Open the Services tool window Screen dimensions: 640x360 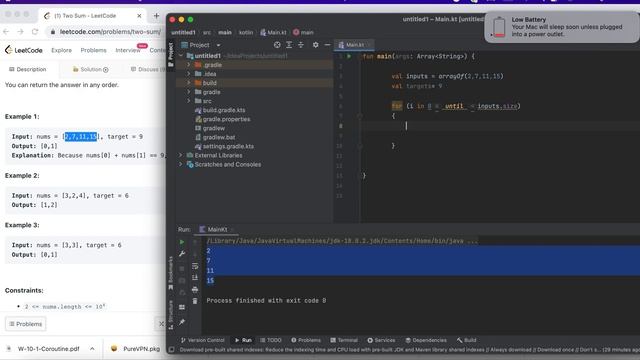pos(381,340)
